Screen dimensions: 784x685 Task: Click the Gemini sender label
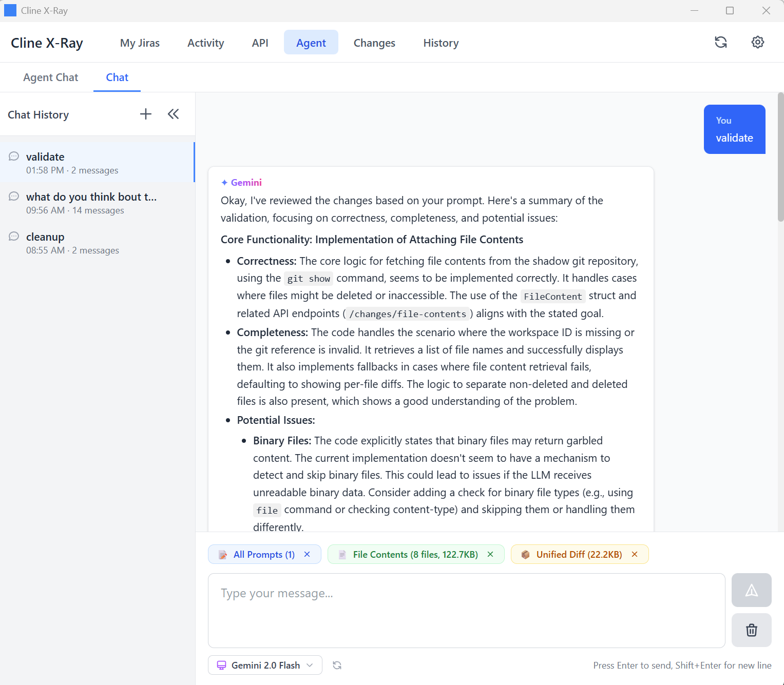pos(246,182)
